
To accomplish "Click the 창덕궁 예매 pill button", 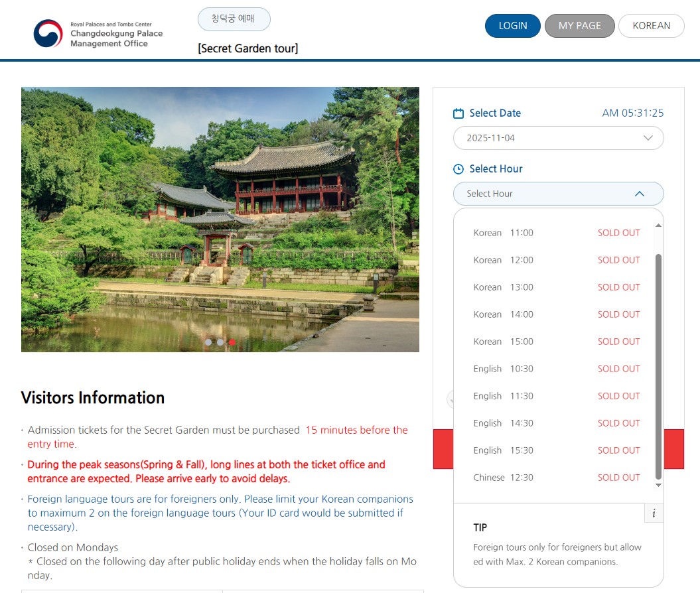I will 234,19.
